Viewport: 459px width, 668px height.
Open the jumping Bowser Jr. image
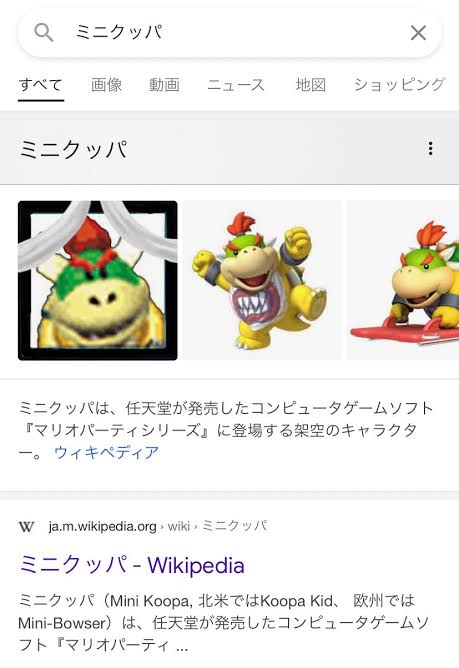[262, 280]
